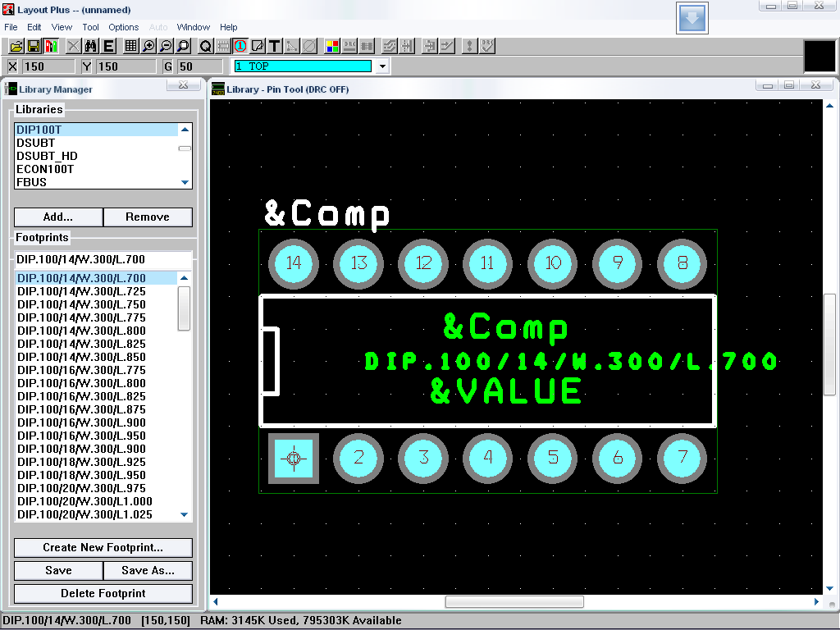The image size is (840, 630).
Task: Click the Query Q toolbar icon
Action: [206, 46]
